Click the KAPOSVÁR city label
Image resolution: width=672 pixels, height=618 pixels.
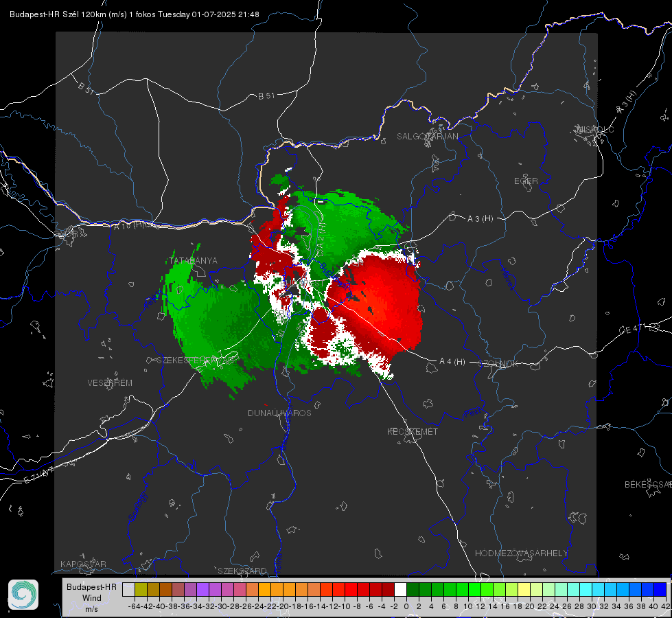(83, 564)
